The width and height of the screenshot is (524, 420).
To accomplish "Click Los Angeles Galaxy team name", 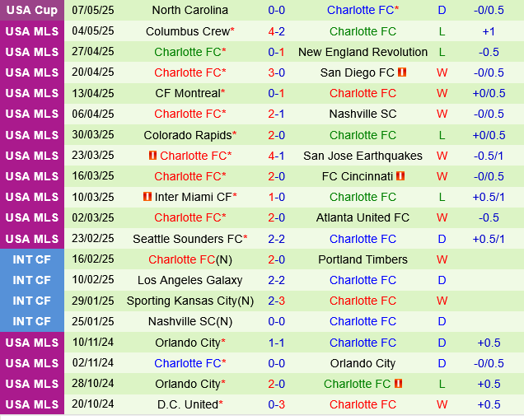I will pos(190,280).
